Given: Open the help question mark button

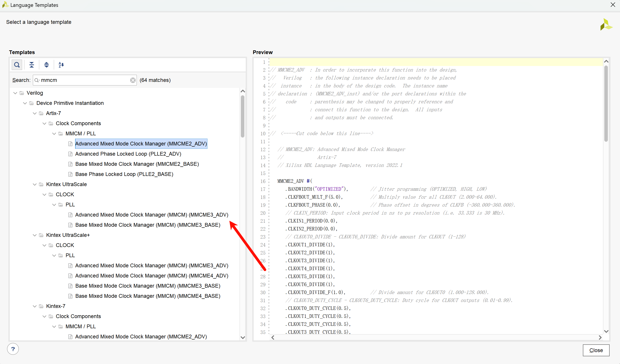Looking at the screenshot, I should coord(13,349).
